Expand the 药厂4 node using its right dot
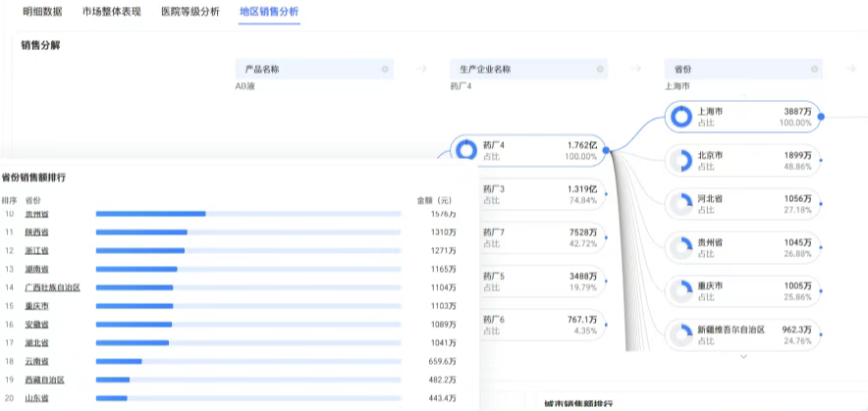The height and width of the screenshot is (411, 868). [x=607, y=150]
